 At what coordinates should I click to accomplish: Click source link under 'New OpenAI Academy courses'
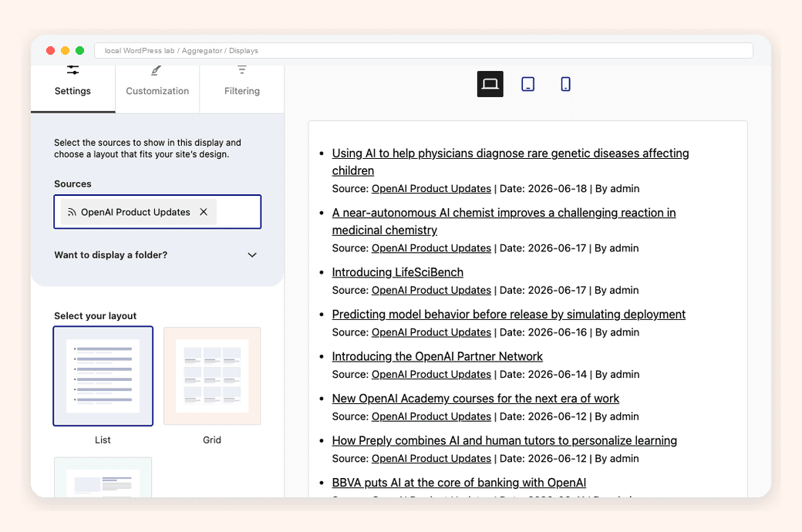[x=431, y=416]
